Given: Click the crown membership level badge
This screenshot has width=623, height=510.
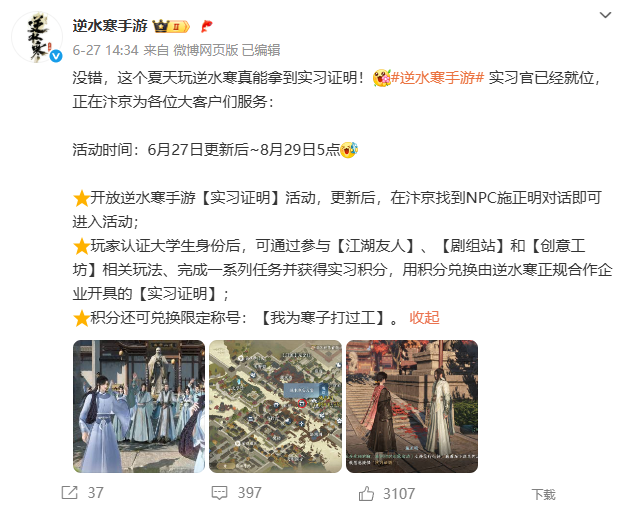Looking at the screenshot, I should (x=172, y=26).
